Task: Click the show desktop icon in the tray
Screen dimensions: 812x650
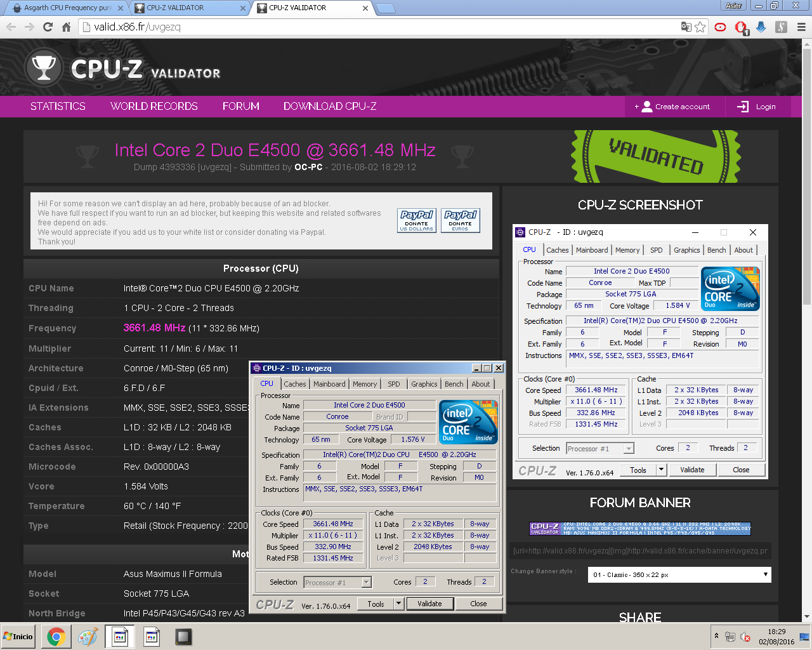Action: point(804,637)
